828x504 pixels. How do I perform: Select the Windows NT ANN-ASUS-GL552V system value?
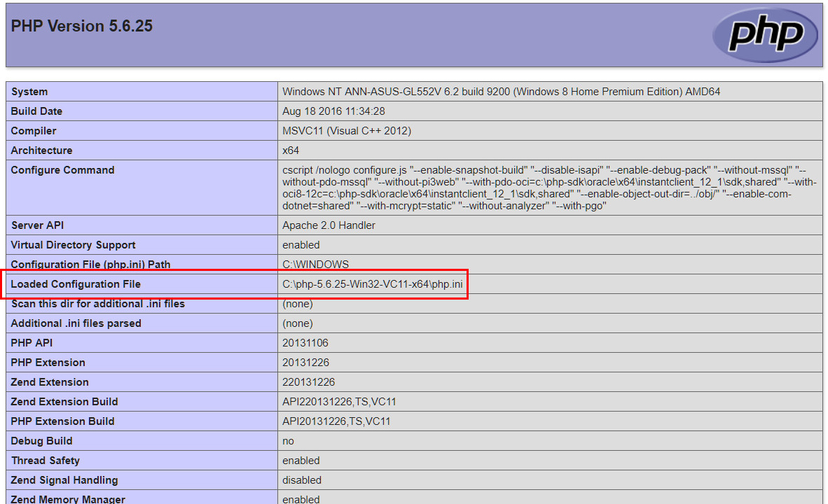[x=501, y=91]
